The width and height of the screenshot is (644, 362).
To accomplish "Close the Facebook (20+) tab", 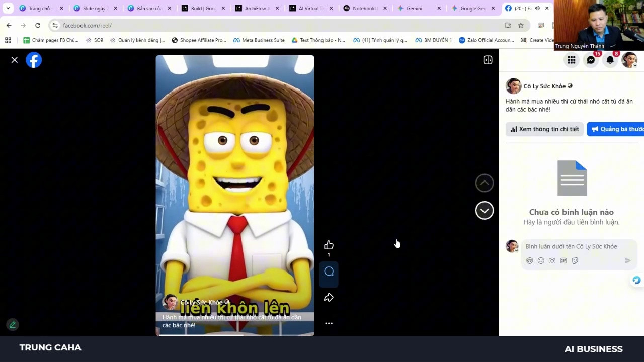I will [x=547, y=8].
